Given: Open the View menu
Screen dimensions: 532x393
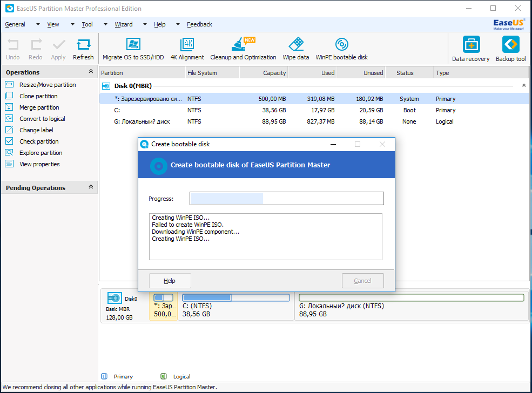Looking at the screenshot, I should (53, 24).
